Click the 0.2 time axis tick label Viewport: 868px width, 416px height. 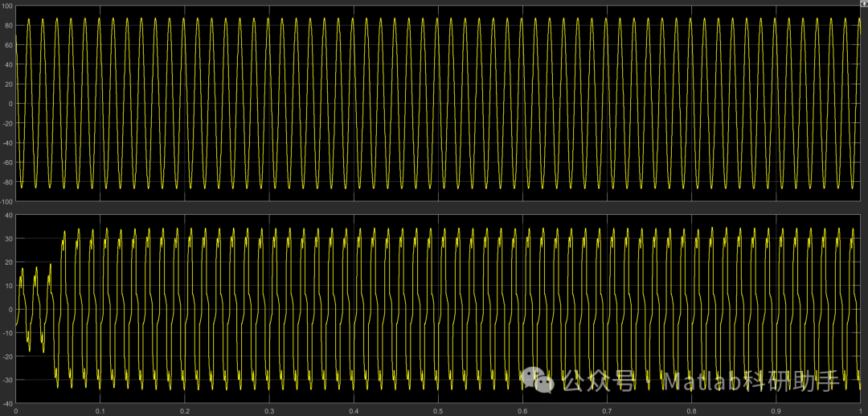(185, 411)
